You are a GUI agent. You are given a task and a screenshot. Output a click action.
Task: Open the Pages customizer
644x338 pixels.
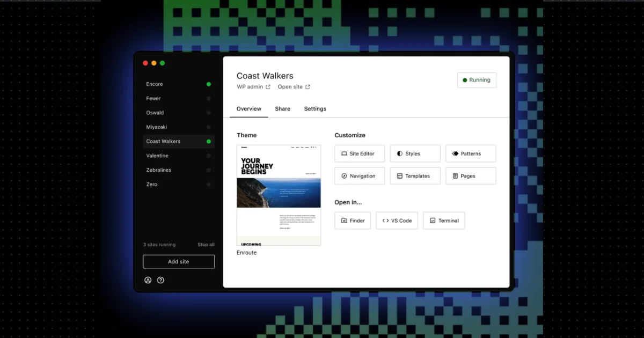[471, 176]
